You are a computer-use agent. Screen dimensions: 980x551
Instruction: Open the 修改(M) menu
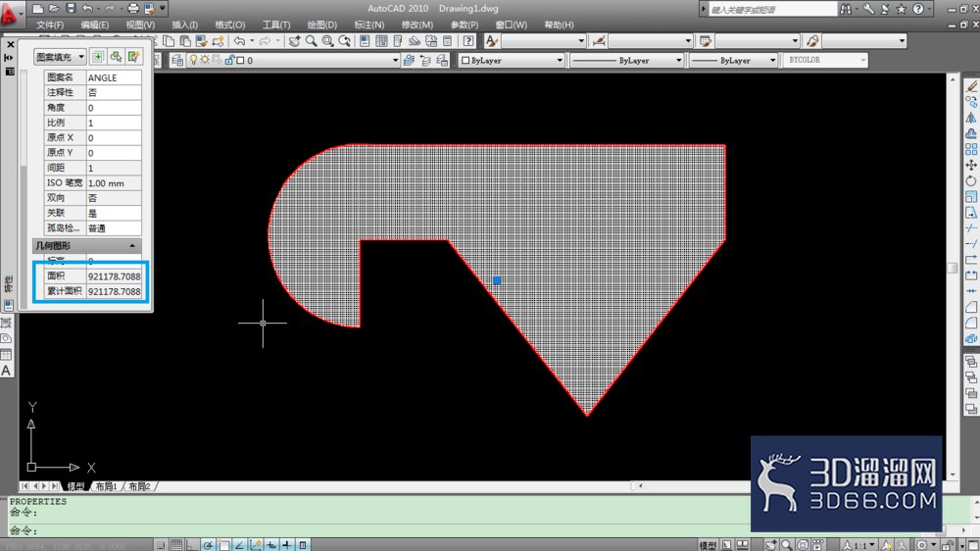(416, 25)
